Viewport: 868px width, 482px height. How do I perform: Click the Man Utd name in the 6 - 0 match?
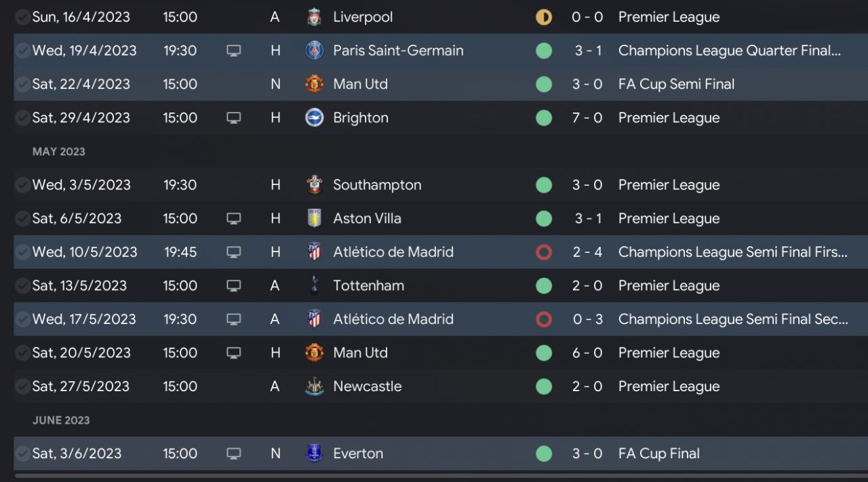pyautogui.click(x=360, y=353)
